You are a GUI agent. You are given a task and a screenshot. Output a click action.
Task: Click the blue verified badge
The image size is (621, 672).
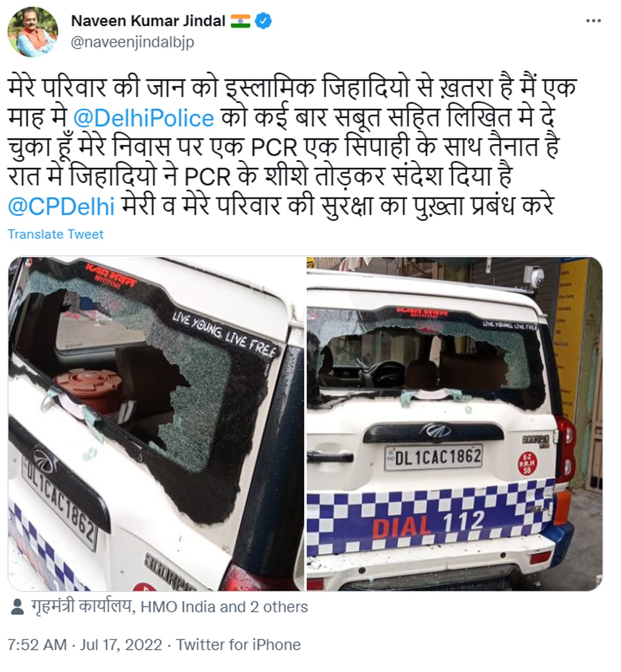263,20
